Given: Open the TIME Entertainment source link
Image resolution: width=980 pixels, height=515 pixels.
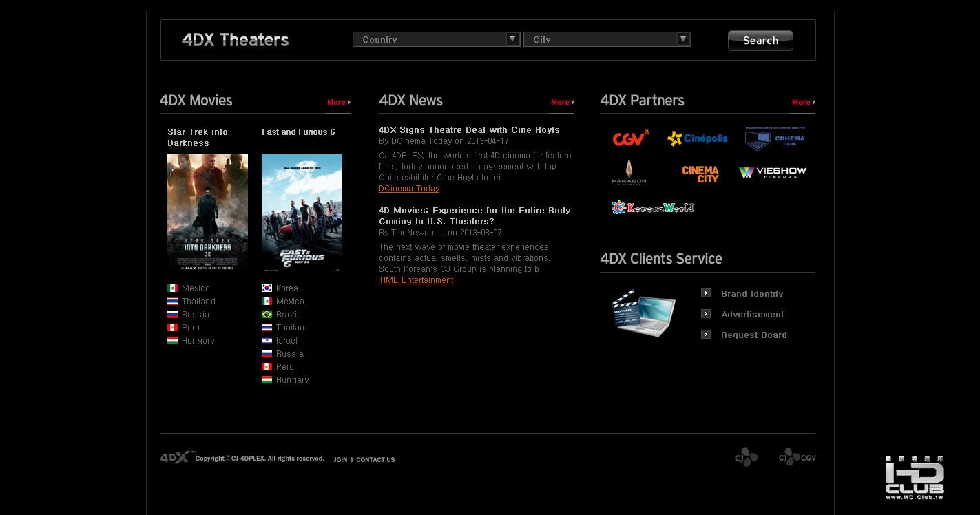Looking at the screenshot, I should tap(416, 280).
